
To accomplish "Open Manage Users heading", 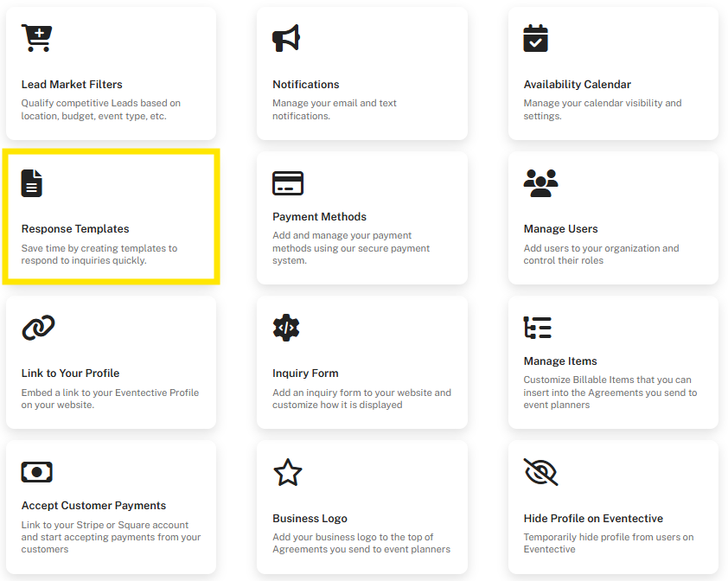I will pos(561,229).
